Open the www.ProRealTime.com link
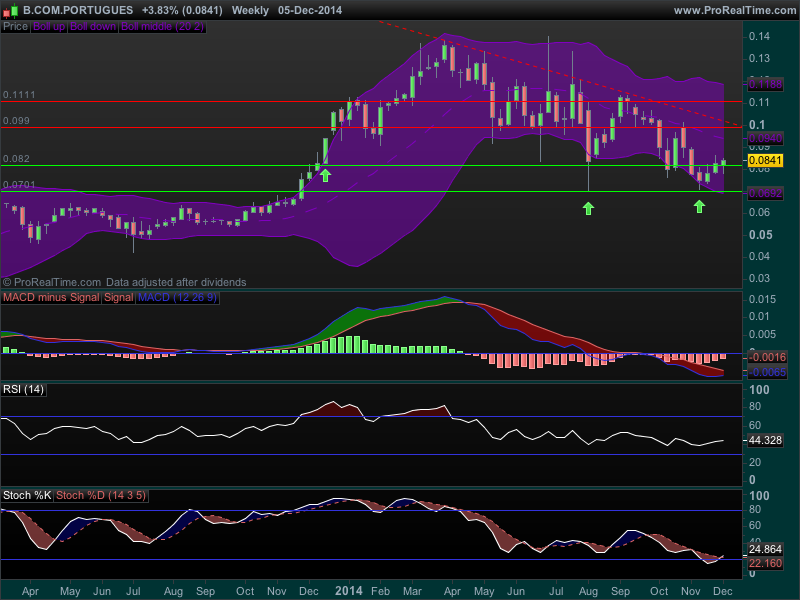Image resolution: width=800 pixels, height=600 pixels. click(x=734, y=10)
